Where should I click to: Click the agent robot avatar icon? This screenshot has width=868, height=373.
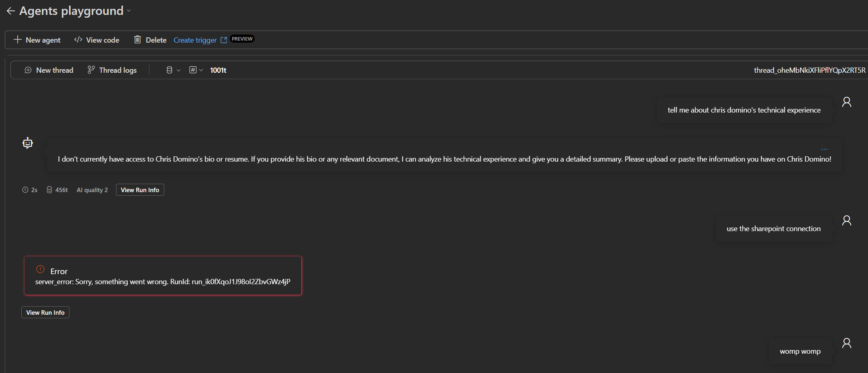pyautogui.click(x=28, y=143)
